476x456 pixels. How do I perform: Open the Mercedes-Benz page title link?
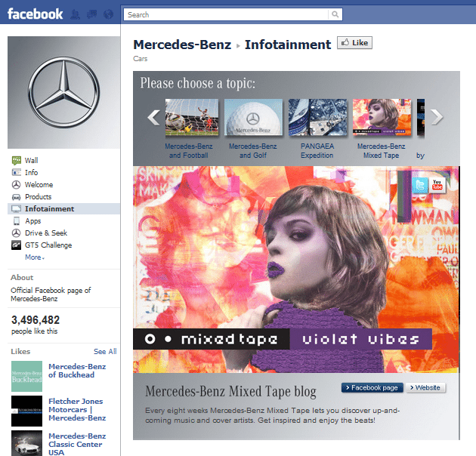tap(182, 45)
